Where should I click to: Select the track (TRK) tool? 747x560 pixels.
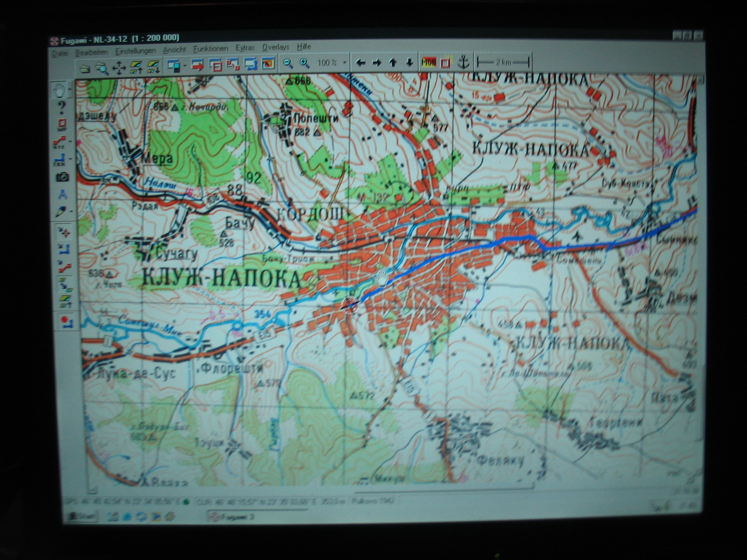59,160
